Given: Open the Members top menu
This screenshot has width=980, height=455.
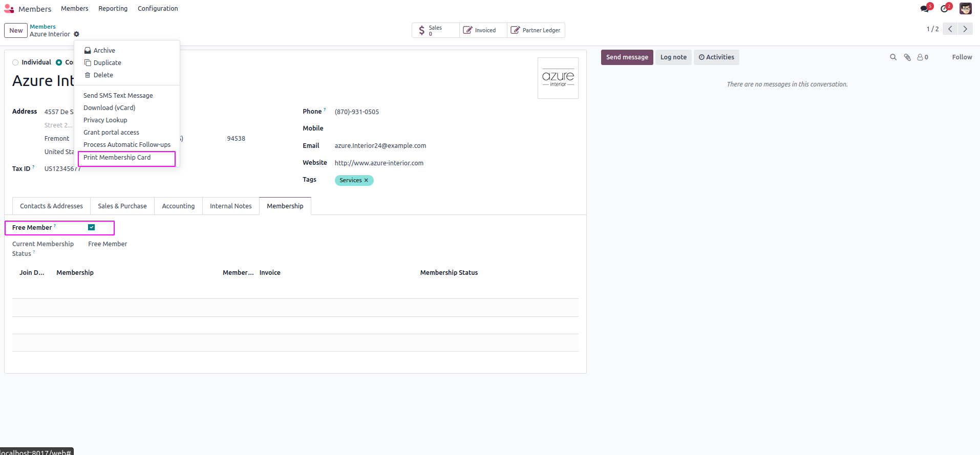Looking at the screenshot, I should pyautogui.click(x=75, y=9).
